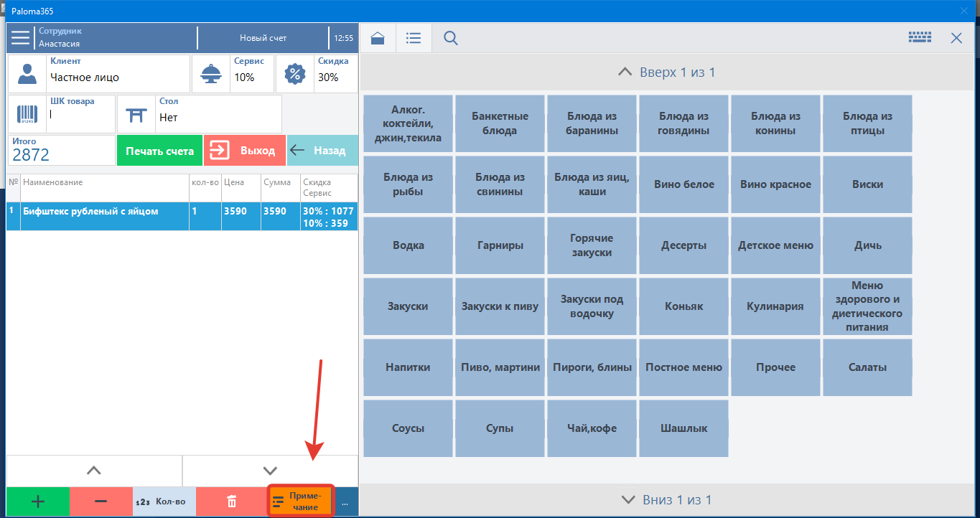Switch to the list view tab
Screen dimensions: 980x518
coord(414,38)
